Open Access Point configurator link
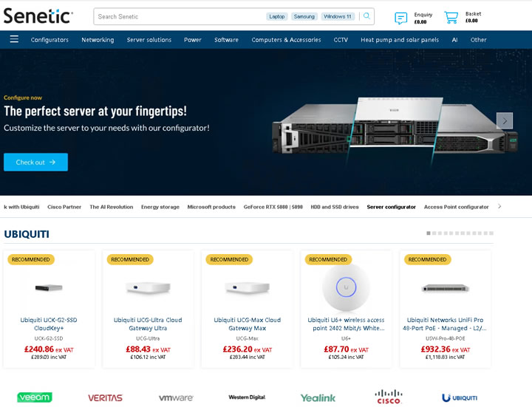 pos(457,207)
